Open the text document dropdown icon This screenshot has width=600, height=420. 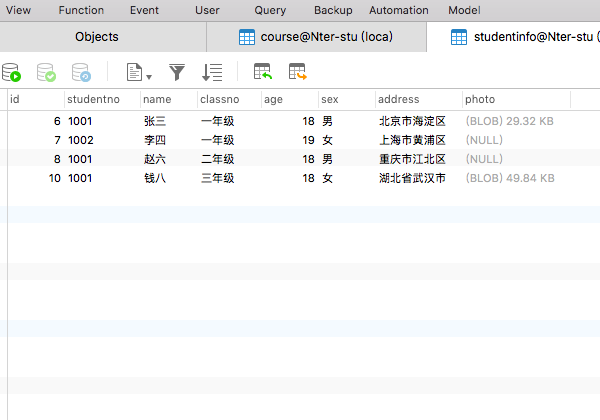[139, 72]
